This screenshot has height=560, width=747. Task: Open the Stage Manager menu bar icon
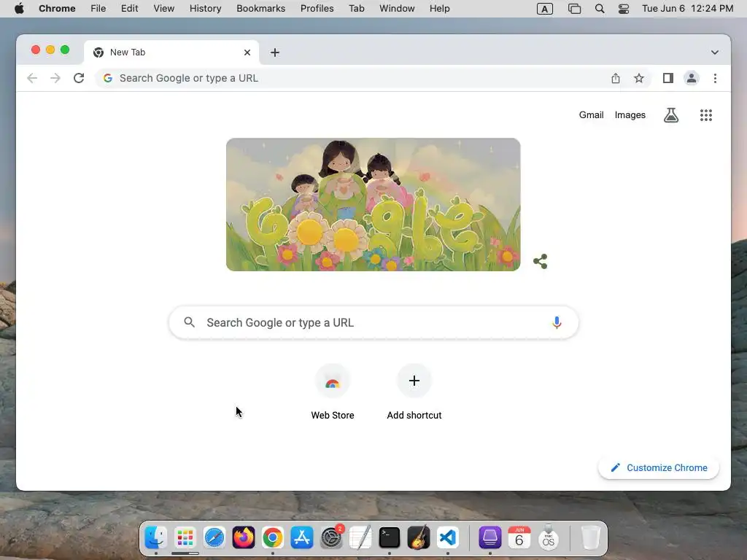click(x=575, y=9)
